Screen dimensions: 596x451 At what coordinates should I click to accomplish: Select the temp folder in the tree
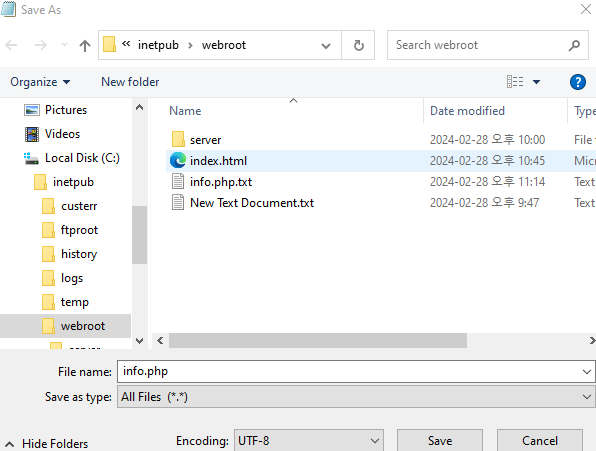tap(74, 302)
